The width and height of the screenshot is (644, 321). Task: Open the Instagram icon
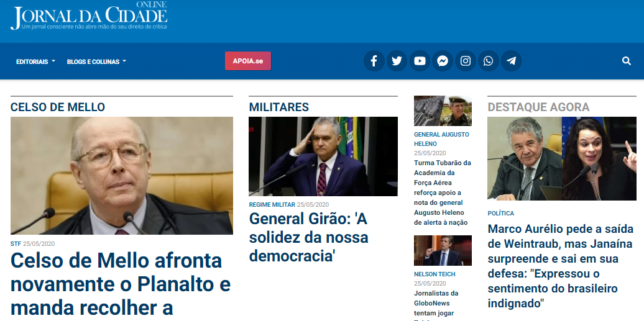click(x=466, y=61)
